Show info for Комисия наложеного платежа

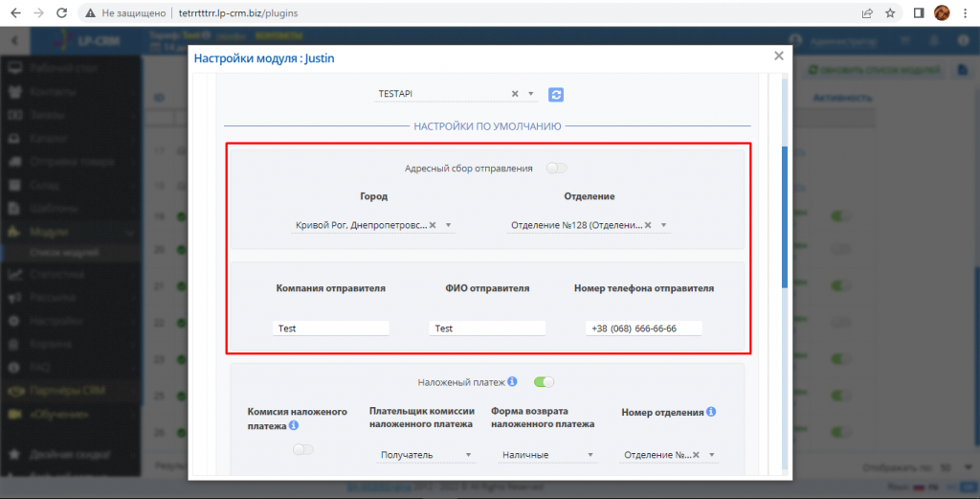pyautogui.click(x=294, y=425)
